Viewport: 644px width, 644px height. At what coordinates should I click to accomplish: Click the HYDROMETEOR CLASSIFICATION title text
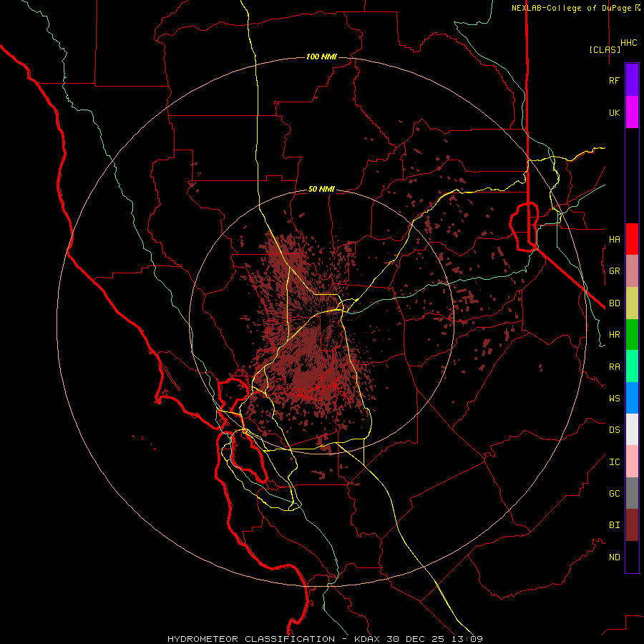pos(251,639)
